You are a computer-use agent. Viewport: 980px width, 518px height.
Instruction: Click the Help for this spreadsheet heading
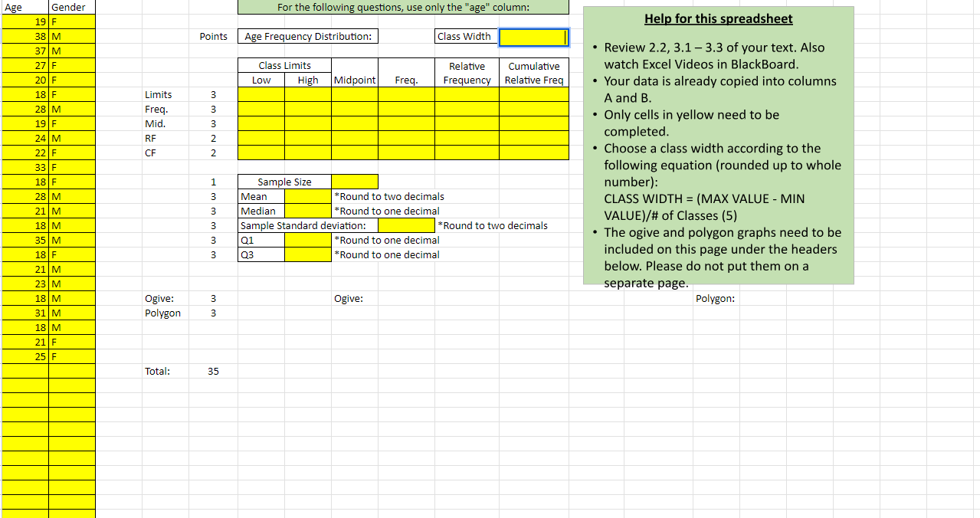[718, 18]
